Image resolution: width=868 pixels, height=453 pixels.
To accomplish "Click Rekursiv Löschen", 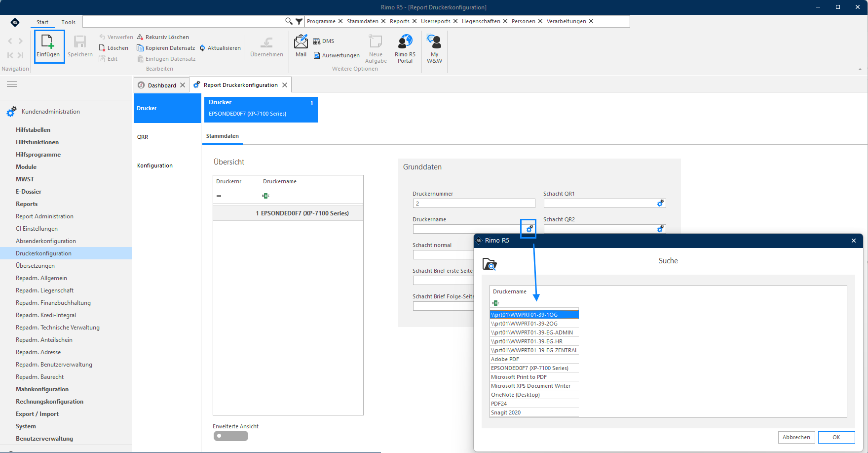I will click(x=163, y=37).
